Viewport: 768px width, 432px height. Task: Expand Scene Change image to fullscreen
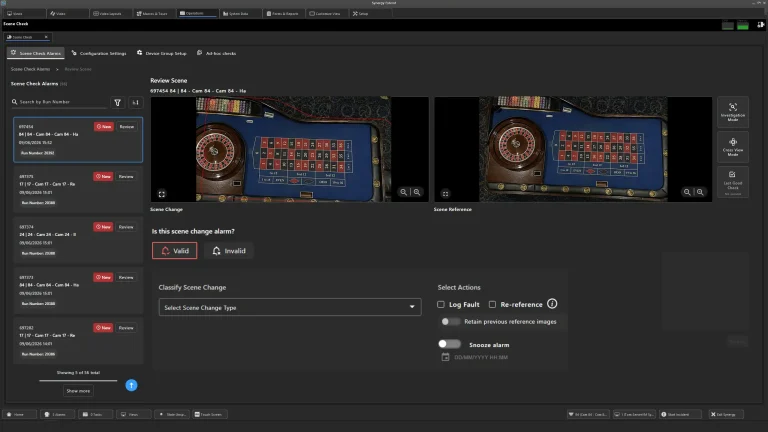pos(162,194)
